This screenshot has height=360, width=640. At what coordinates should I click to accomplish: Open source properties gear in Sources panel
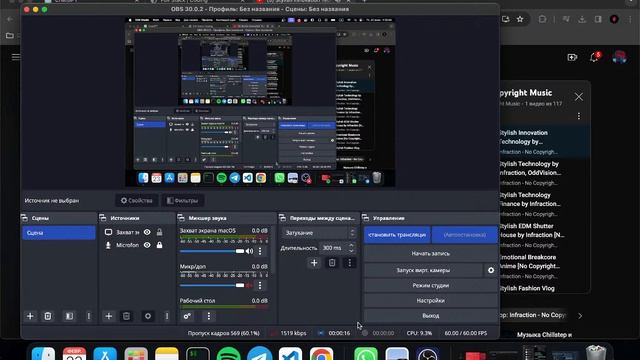click(148, 316)
